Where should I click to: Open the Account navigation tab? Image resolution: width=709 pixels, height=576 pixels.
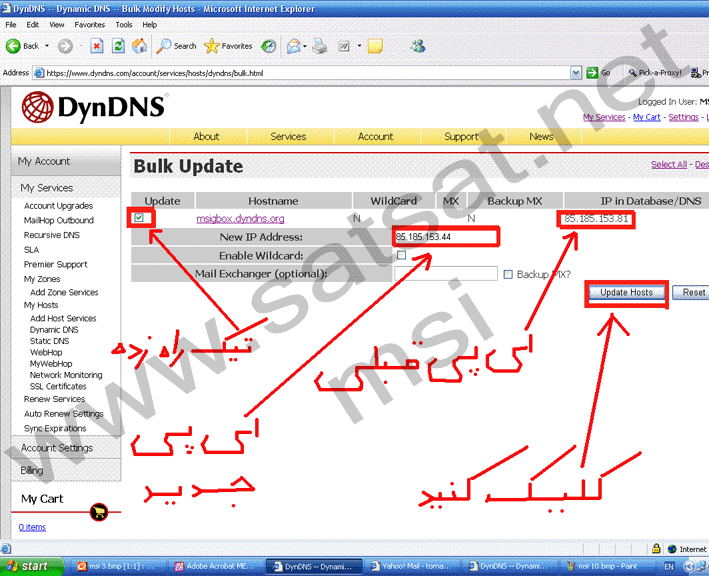click(375, 137)
